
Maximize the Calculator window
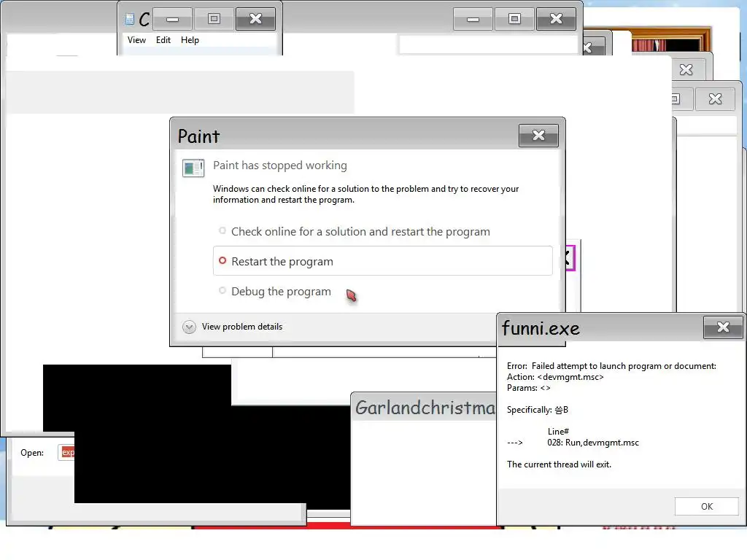click(x=214, y=19)
